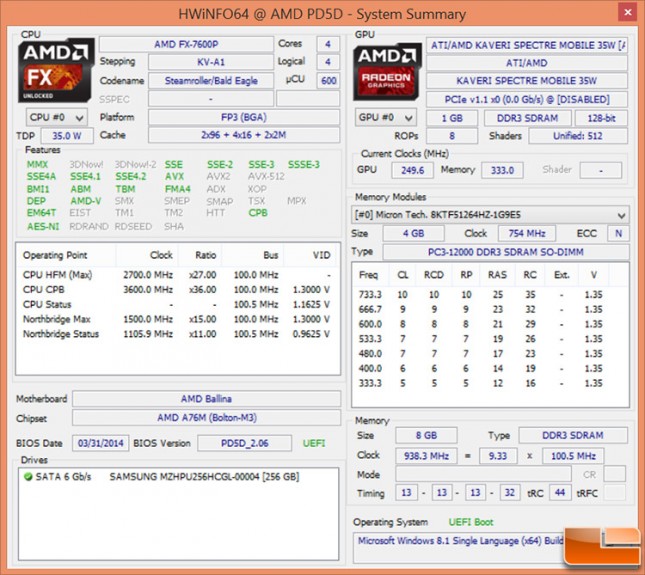Viewport: 645px width, 575px height.
Task: Select the SAMSUNG MZHPU256HCGL-00004 drive entry
Action: [204, 477]
